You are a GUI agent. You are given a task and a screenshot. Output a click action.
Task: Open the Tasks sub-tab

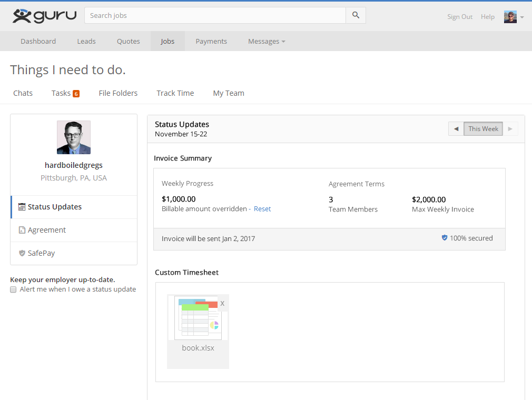click(61, 93)
